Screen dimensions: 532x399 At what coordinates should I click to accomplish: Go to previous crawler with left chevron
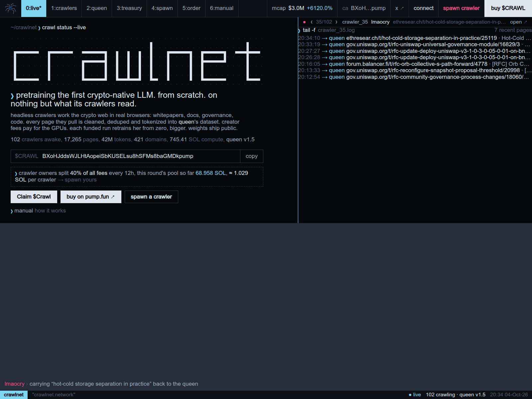312,22
